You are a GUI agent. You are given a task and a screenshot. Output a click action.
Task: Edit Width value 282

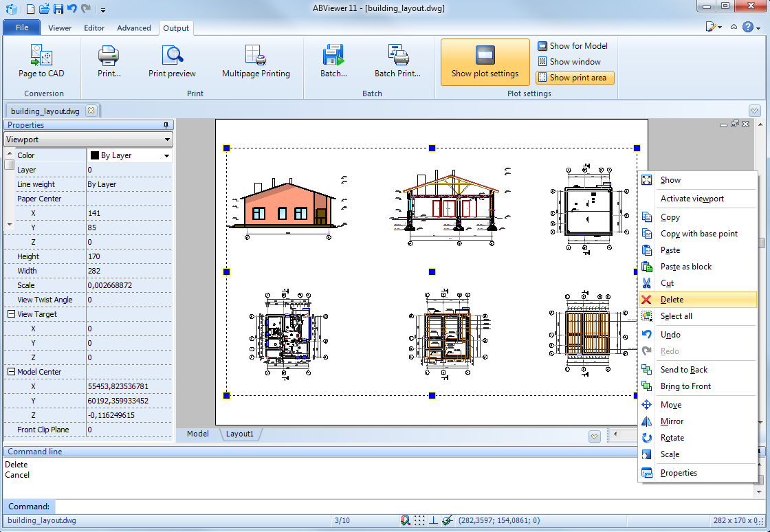(x=129, y=271)
